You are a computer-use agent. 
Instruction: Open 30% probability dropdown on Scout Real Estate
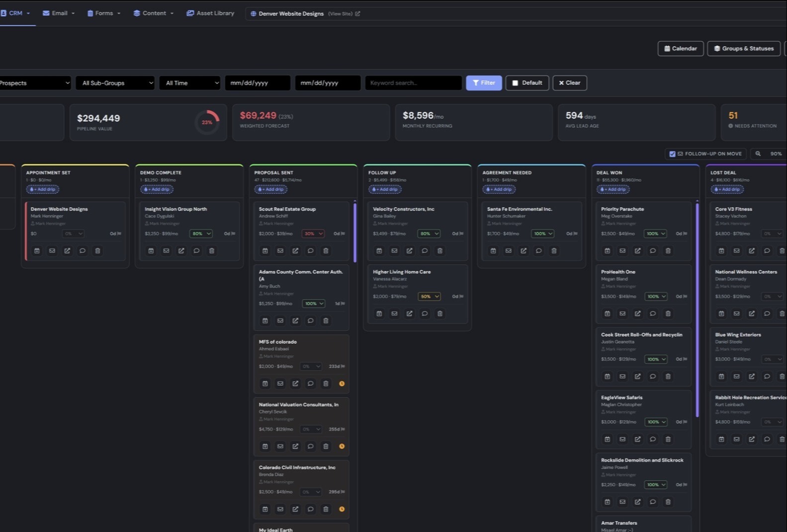313,233
